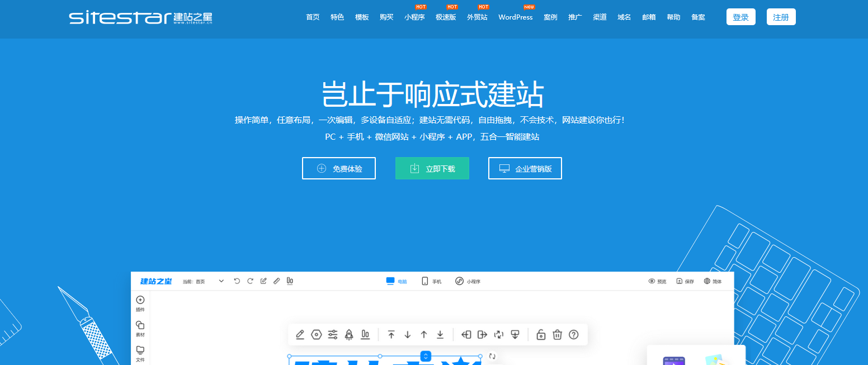This screenshot has height=365, width=868.
Task: Open the 小程序 item in top navigation
Action: tap(414, 17)
